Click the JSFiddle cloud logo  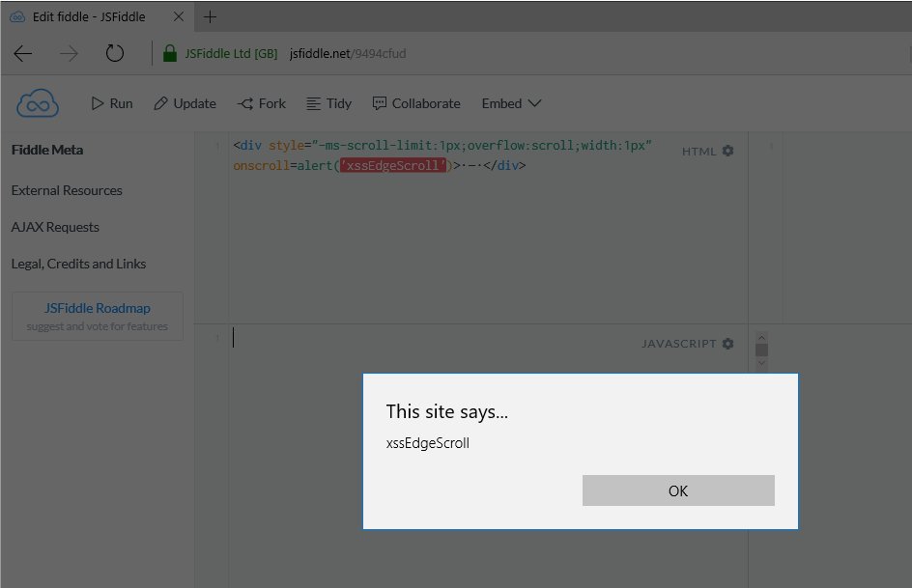[x=38, y=103]
